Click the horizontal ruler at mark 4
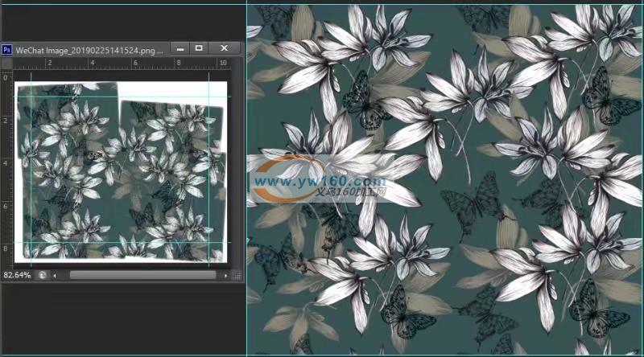 92,63
